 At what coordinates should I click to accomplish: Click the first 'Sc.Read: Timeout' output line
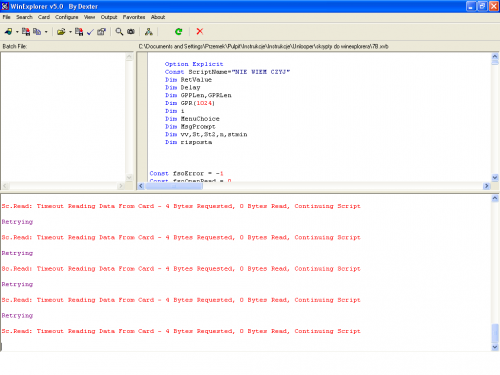(x=181, y=206)
